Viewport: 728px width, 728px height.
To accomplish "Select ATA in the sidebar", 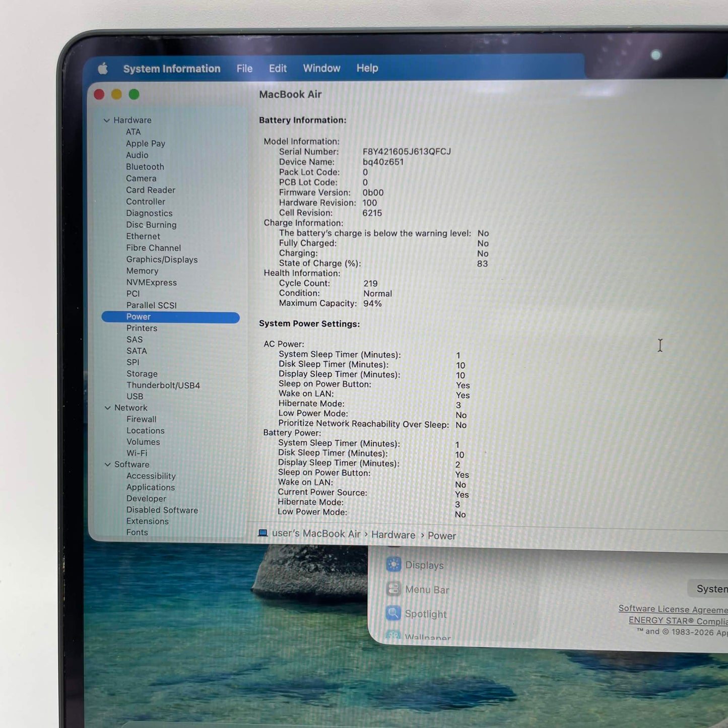I will (x=133, y=132).
